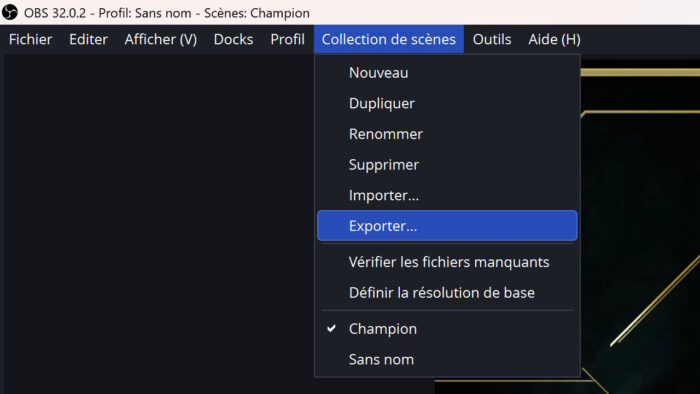
Task: Click the OBS logo icon in title bar
Action: pos(9,12)
